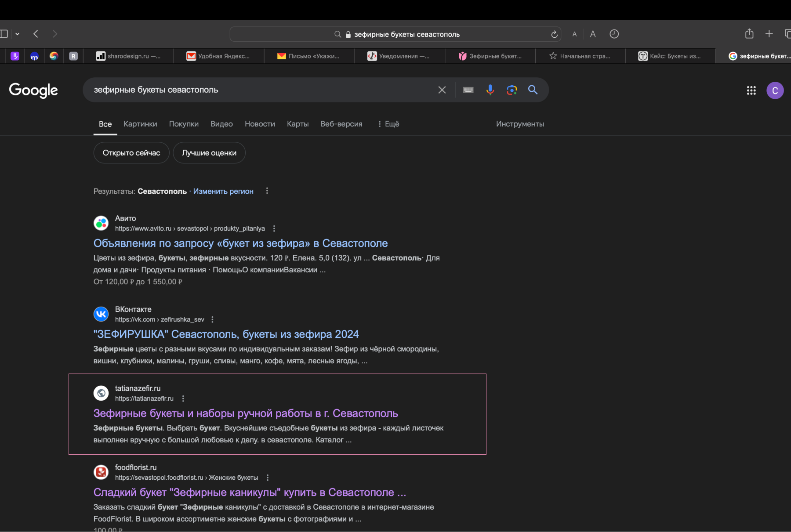Open Сладкий букет Зефирные каникулы link
This screenshot has height=532, width=791.
coord(250,492)
